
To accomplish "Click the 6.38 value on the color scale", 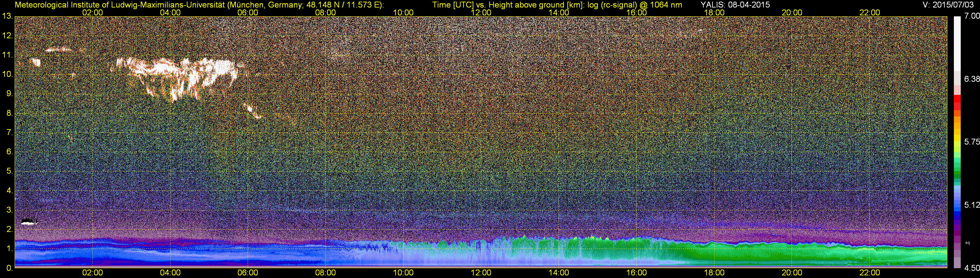I will click(972, 79).
